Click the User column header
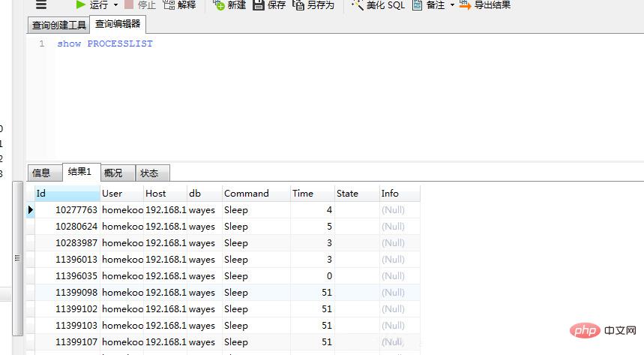The image size is (644, 355). (121, 194)
